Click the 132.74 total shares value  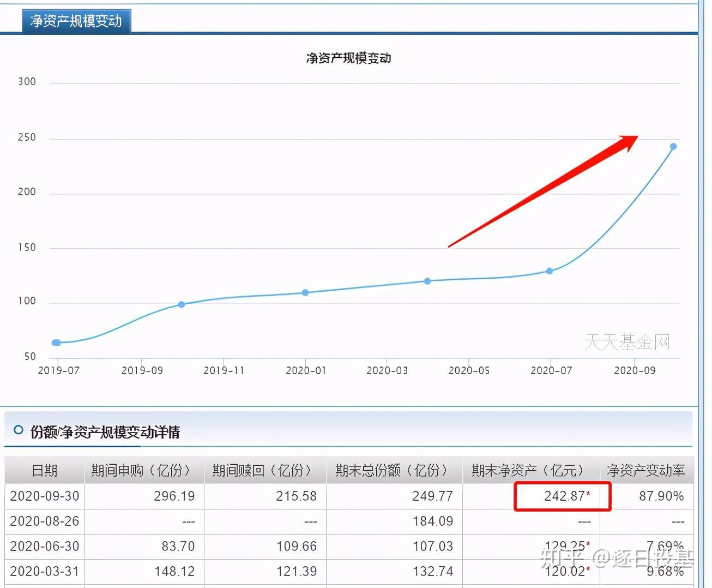[433, 572]
